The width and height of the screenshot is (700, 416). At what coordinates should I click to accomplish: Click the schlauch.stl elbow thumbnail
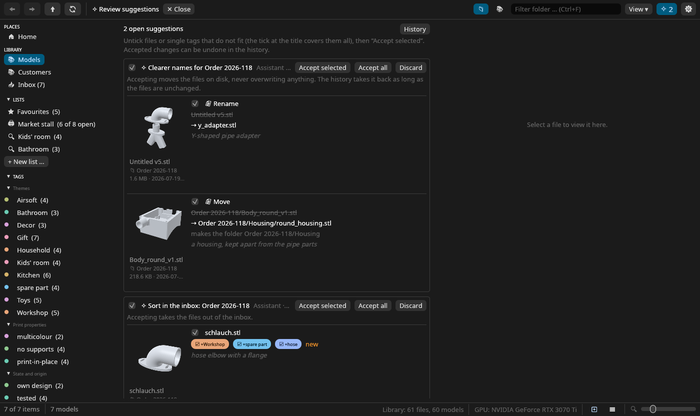tap(159, 358)
